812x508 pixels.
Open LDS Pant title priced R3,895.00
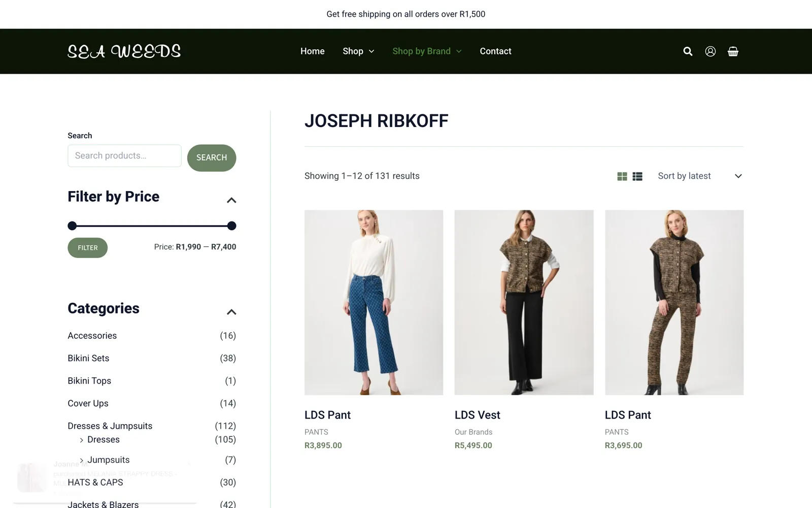(327, 415)
